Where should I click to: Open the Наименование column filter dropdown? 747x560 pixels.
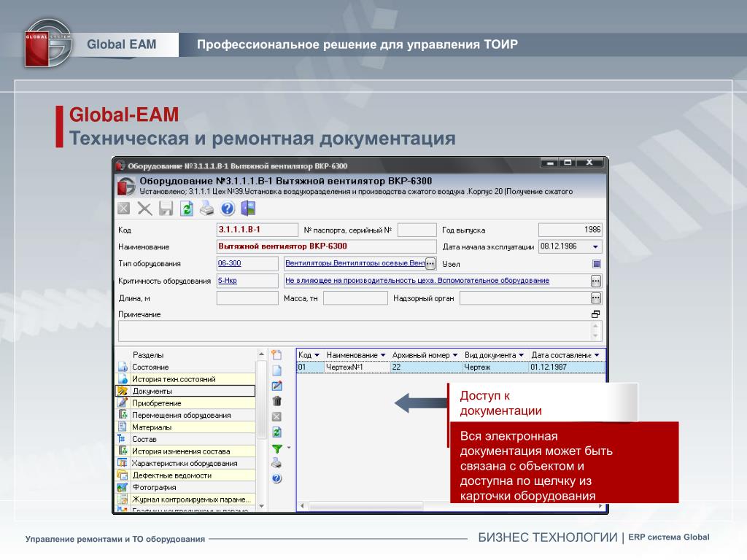click(383, 355)
